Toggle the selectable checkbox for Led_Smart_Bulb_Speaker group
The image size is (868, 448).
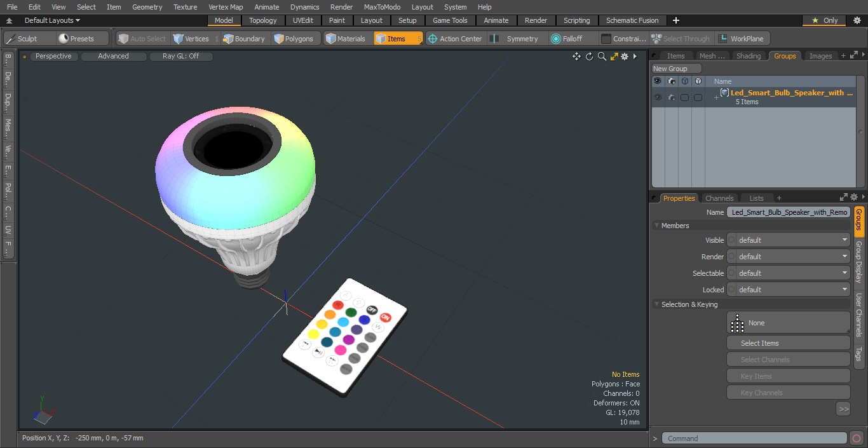point(684,97)
